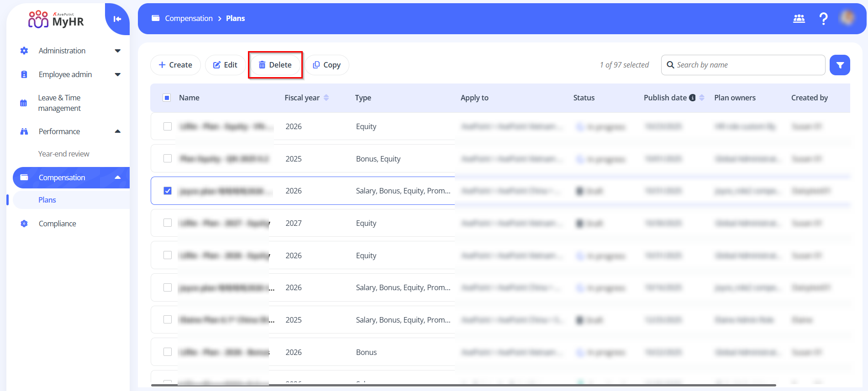Viewport: 868px width, 391px height.
Task: Expand the Administration menu arrow
Action: pyautogui.click(x=117, y=51)
